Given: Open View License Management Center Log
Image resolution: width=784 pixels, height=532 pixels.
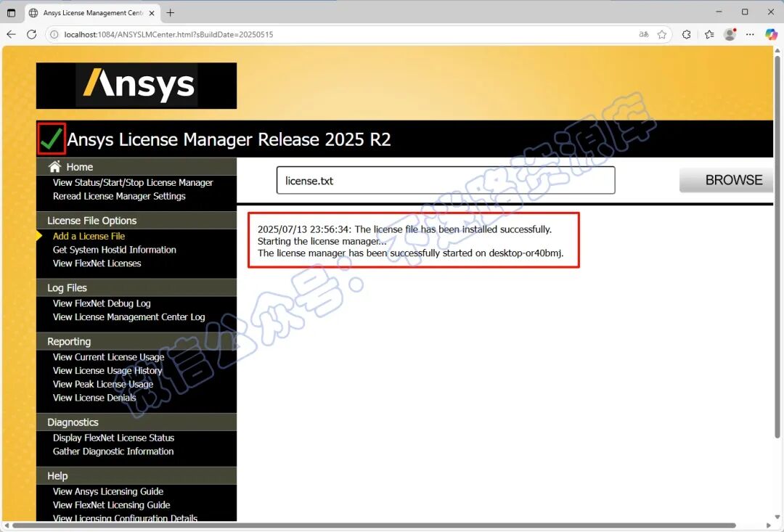Looking at the screenshot, I should (x=129, y=317).
